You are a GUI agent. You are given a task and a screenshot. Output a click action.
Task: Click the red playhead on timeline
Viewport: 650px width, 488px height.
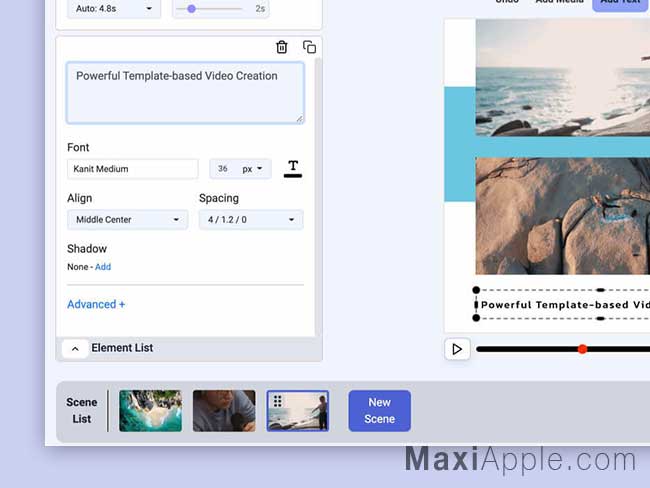582,349
